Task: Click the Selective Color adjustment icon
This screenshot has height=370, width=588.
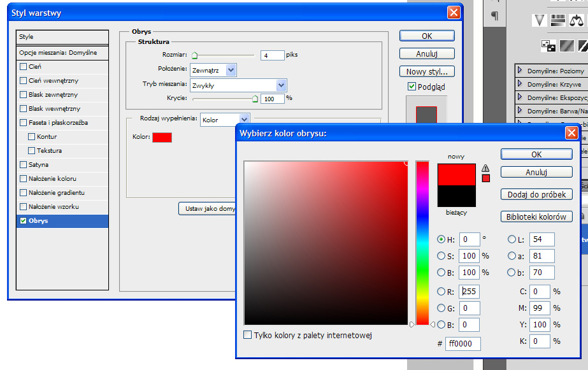Action: point(549,46)
